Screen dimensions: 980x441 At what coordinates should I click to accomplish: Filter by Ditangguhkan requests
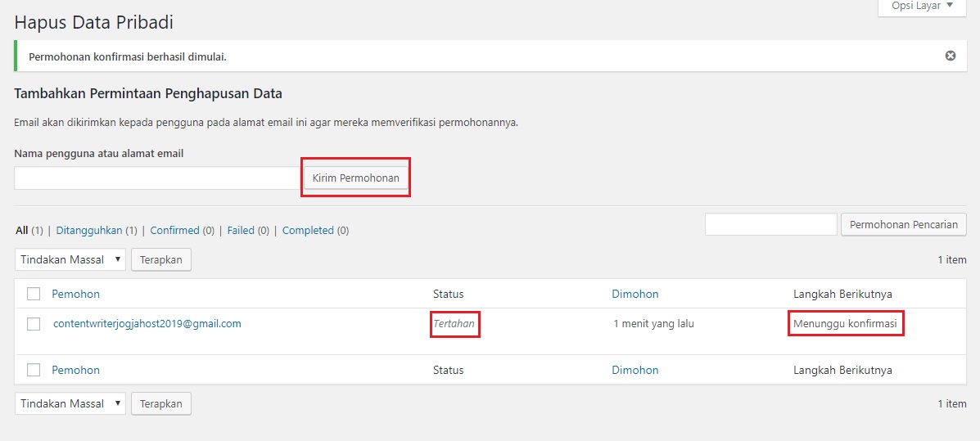(88, 231)
